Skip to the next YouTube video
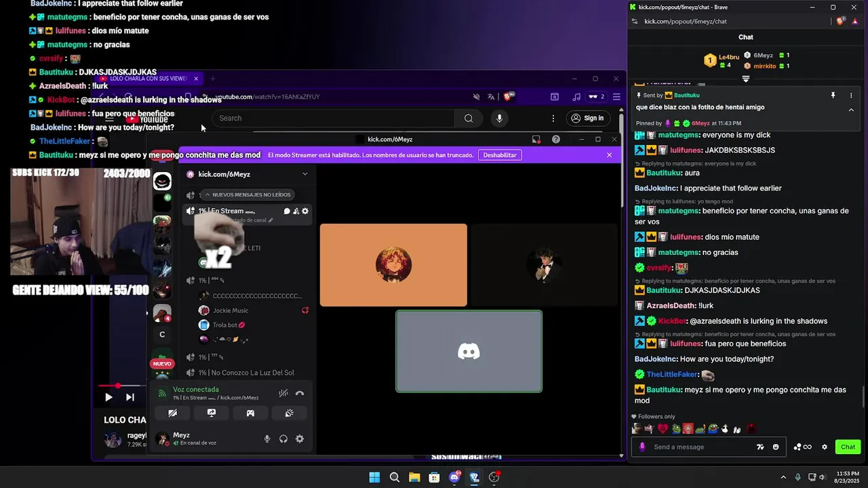Image resolution: width=868 pixels, height=488 pixels. [x=130, y=397]
